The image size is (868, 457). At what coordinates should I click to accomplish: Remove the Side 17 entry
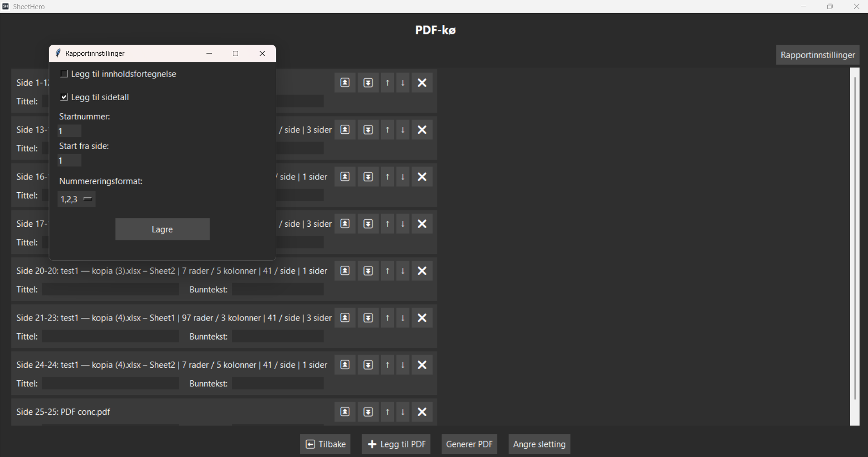pyautogui.click(x=422, y=224)
